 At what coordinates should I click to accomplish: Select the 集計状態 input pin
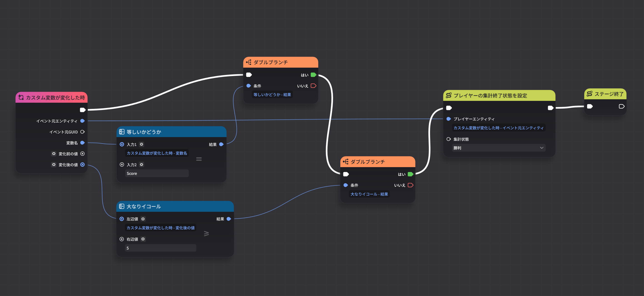click(x=449, y=139)
